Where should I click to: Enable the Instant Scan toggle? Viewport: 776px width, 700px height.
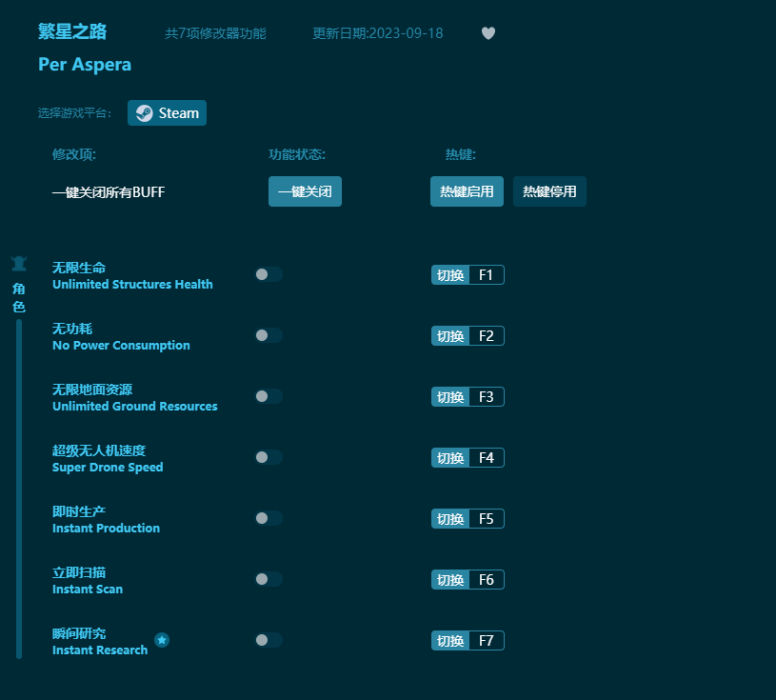[x=268, y=579]
